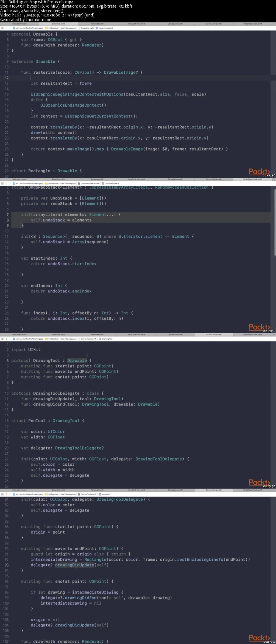Go forward in editor history, 00:09:10 frame

10,183
